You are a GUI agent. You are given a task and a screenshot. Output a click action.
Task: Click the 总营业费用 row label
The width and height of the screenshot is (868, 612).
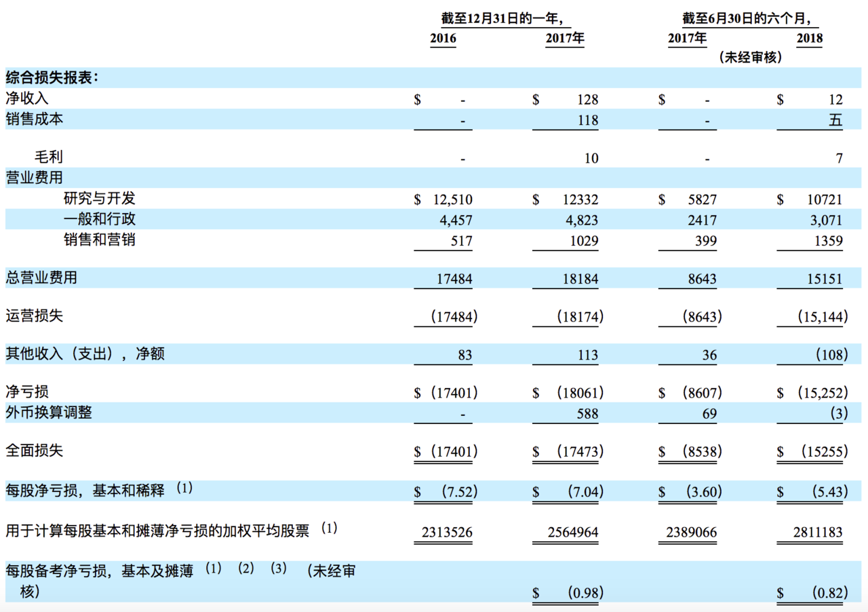click(x=41, y=278)
